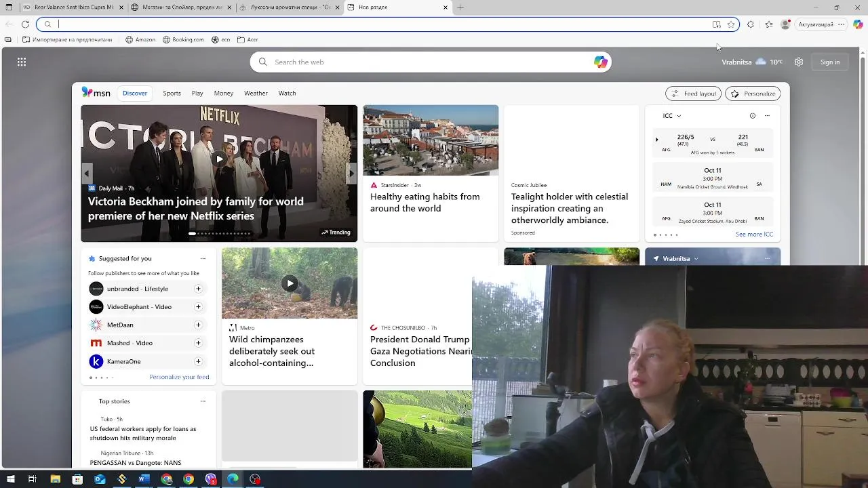
Task: Open the Play section
Action: tap(197, 93)
